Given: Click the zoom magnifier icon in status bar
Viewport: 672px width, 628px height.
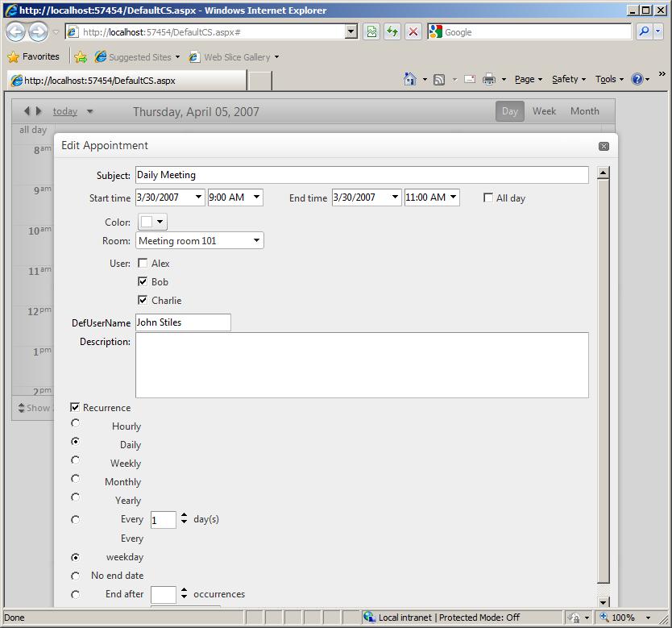Looking at the screenshot, I should click(604, 617).
